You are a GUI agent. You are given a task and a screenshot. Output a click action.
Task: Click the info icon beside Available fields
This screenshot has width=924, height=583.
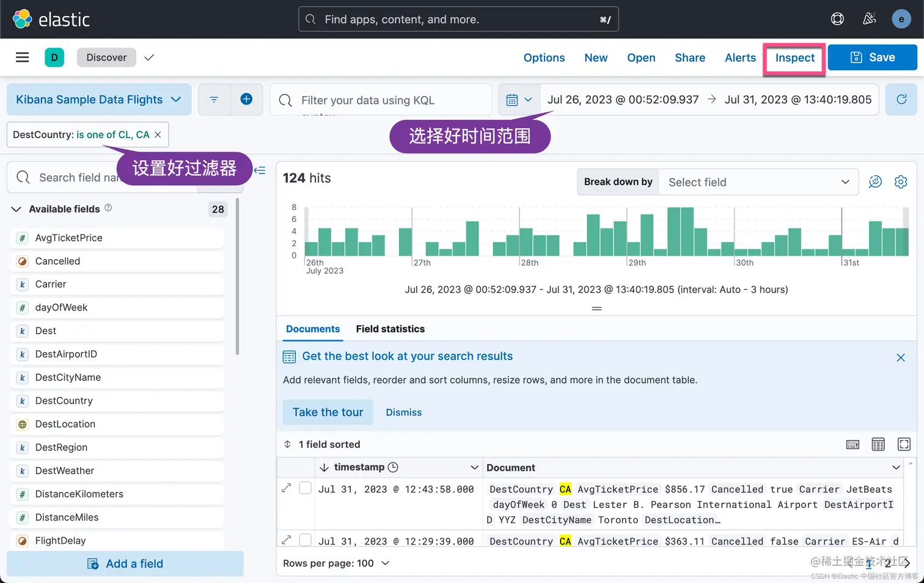click(x=108, y=208)
